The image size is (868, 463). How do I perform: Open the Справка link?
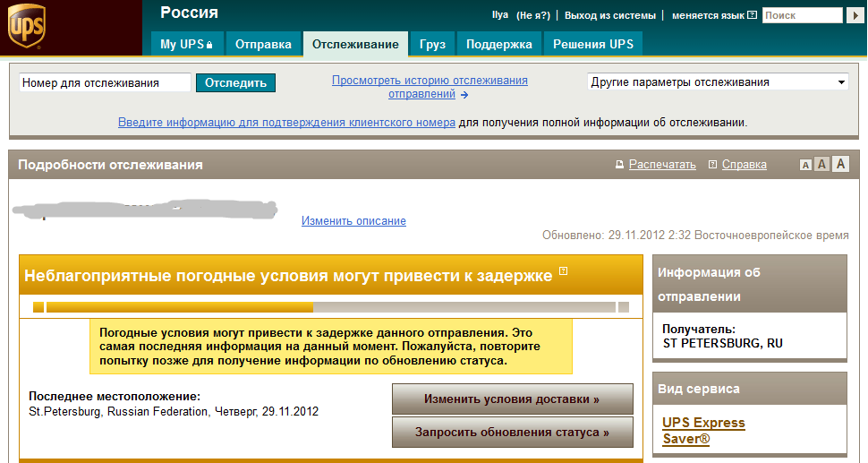744,165
